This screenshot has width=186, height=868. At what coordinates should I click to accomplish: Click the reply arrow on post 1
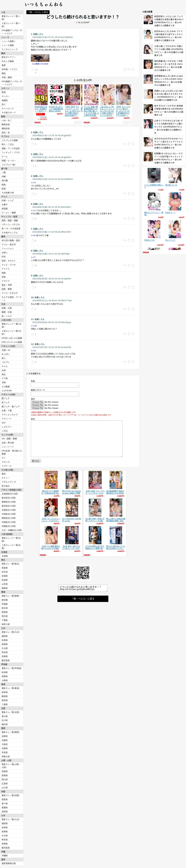(129, 69)
